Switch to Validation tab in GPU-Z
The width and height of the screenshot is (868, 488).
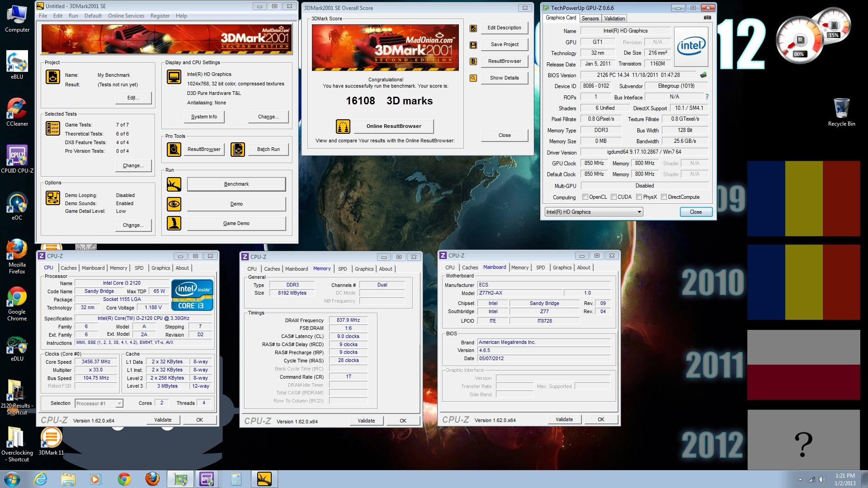pyautogui.click(x=614, y=19)
